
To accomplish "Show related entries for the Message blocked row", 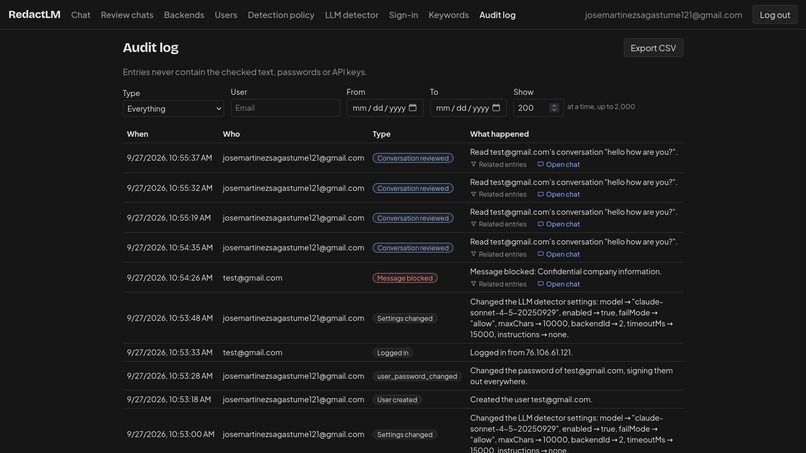I will click(x=499, y=284).
